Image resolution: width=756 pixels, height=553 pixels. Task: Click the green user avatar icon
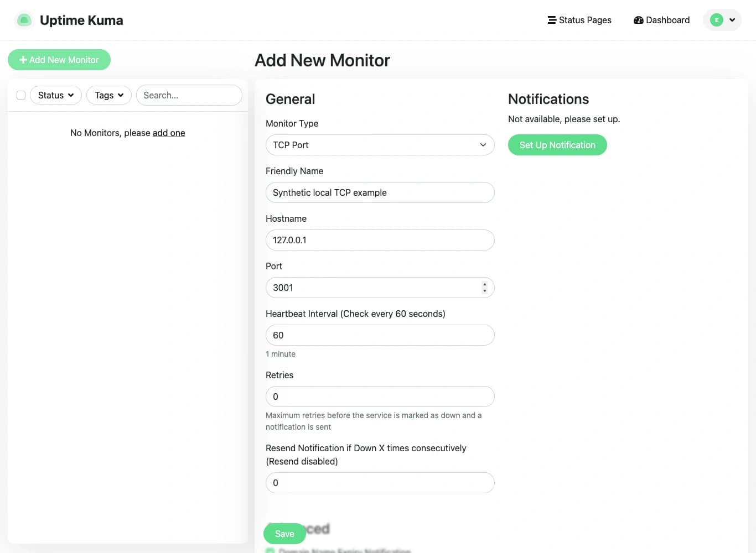pyautogui.click(x=717, y=20)
